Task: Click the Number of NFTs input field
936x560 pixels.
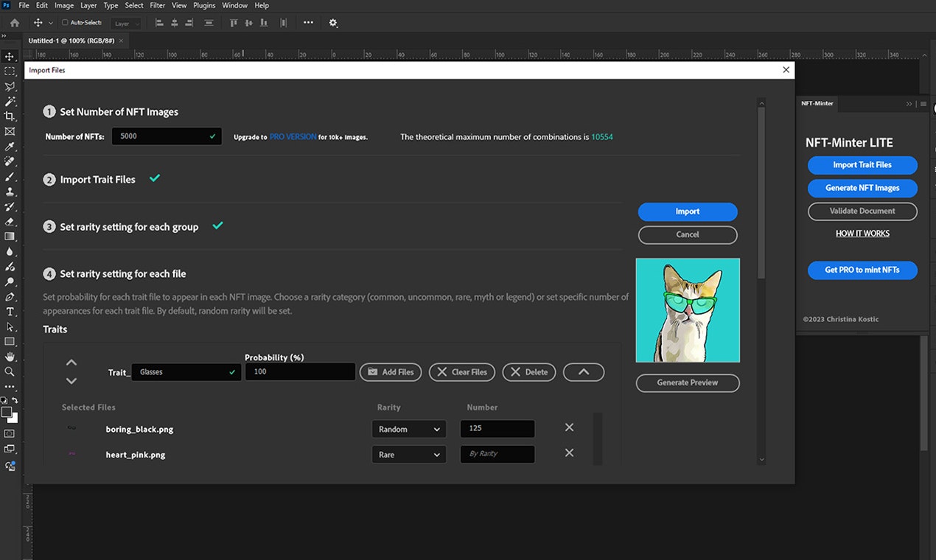Action: (x=167, y=136)
